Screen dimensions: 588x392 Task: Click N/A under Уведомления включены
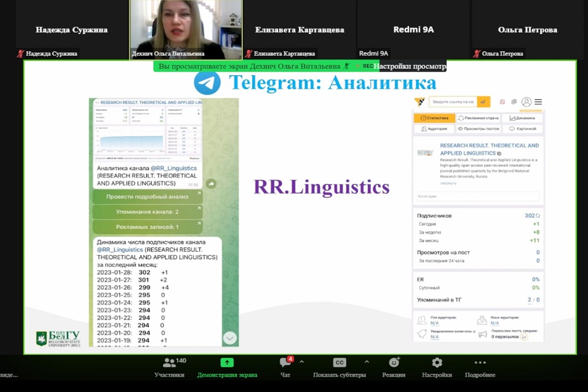435,337
